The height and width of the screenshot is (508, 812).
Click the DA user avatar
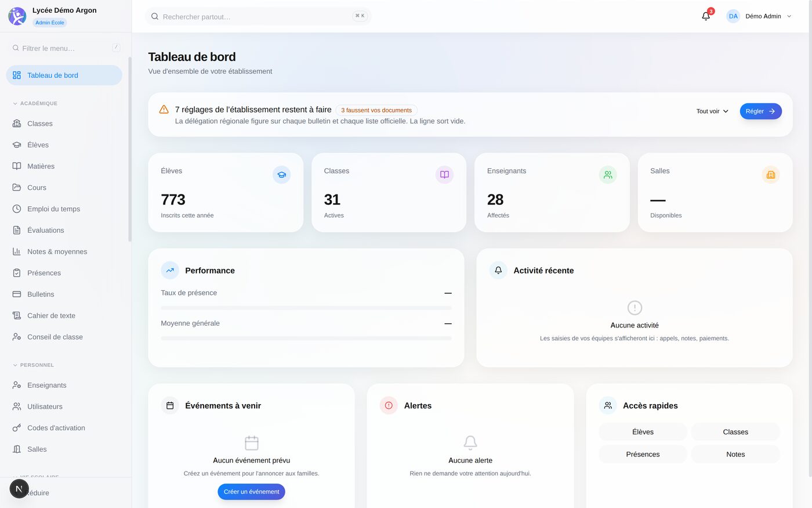coord(733,16)
